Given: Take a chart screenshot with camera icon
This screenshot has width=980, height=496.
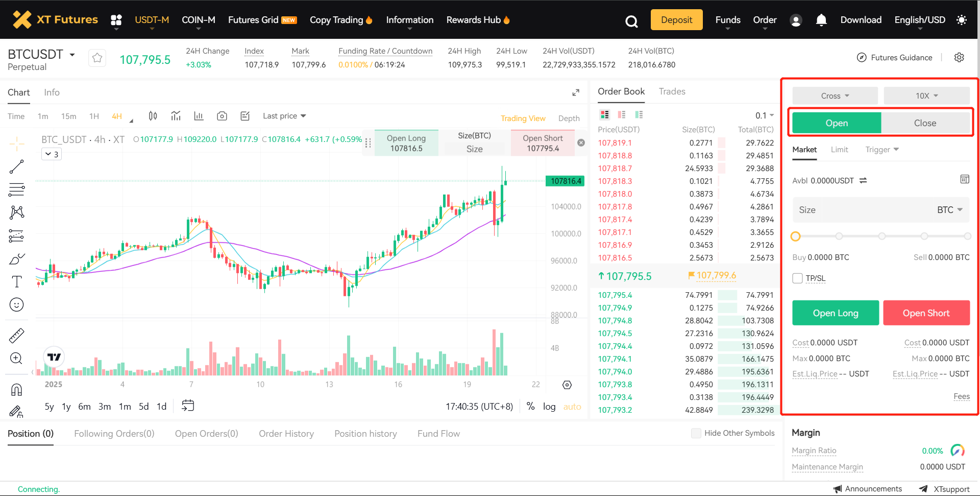Looking at the screenshot, I should 222,116.
